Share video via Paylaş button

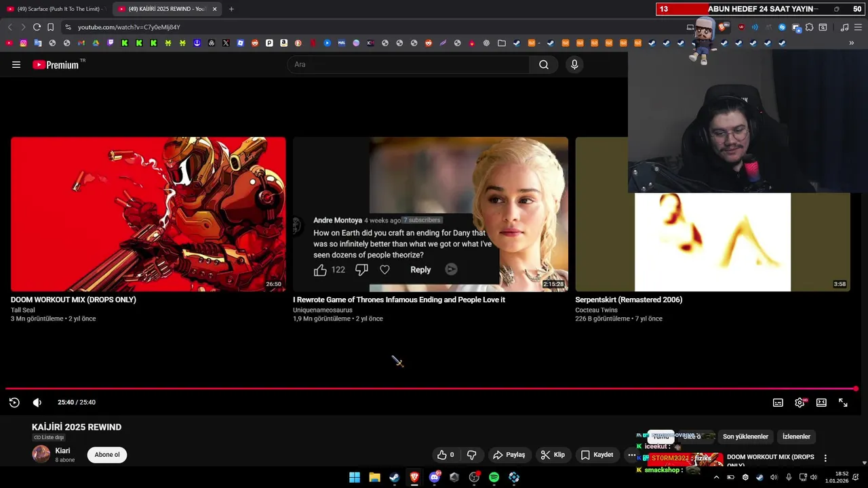509,455
